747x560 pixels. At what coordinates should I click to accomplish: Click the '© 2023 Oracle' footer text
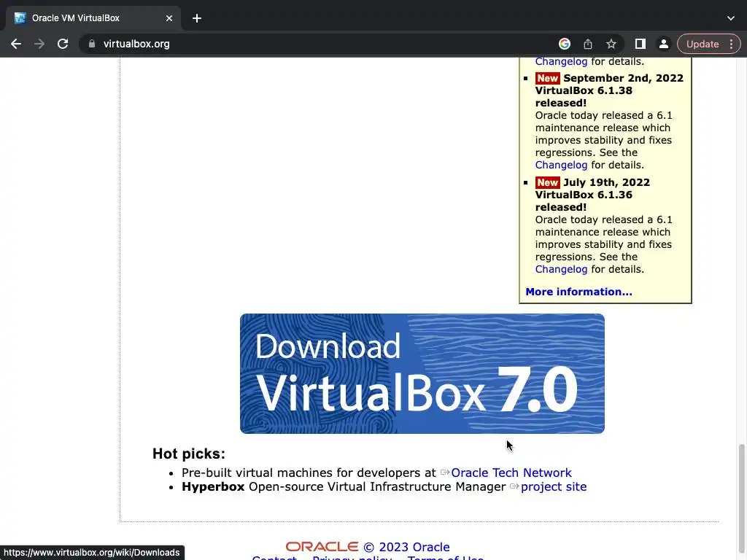406,547
